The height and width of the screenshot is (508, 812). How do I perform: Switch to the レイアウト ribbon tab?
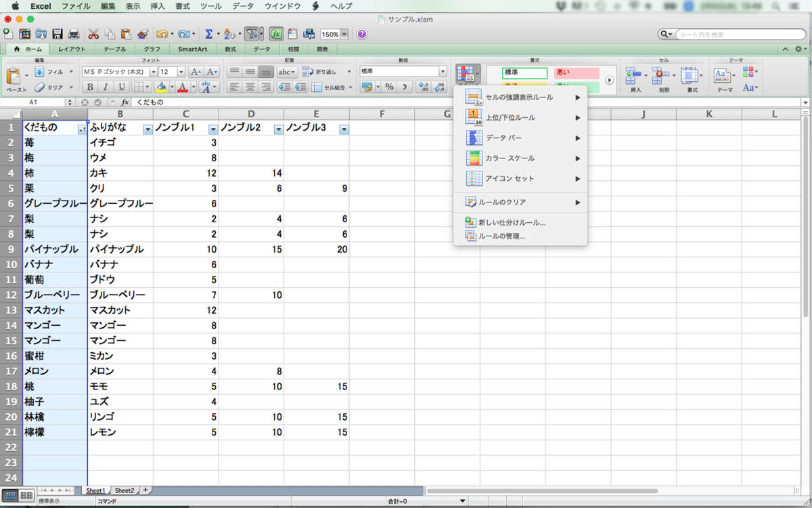click(x=72, y=49)
